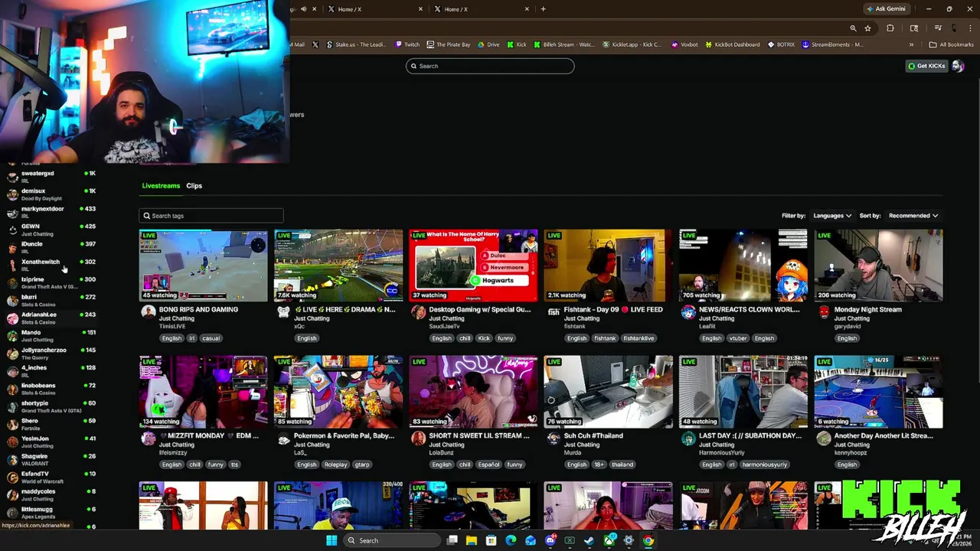This screenshot has width=980, height=551.
Task: Click the Get KICKs button
Action: (x=926, y=66)
